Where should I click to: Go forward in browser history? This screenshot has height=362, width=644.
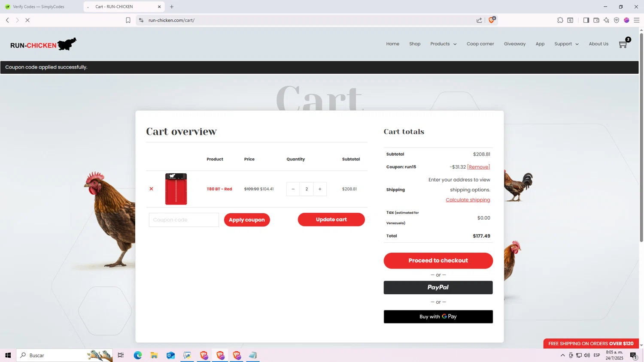click(x=17, y=20)
